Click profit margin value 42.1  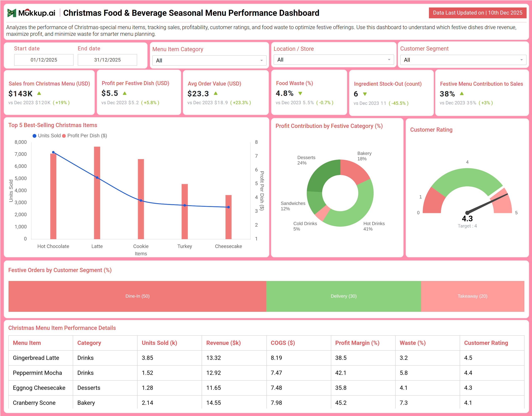(x=341, y=373)
